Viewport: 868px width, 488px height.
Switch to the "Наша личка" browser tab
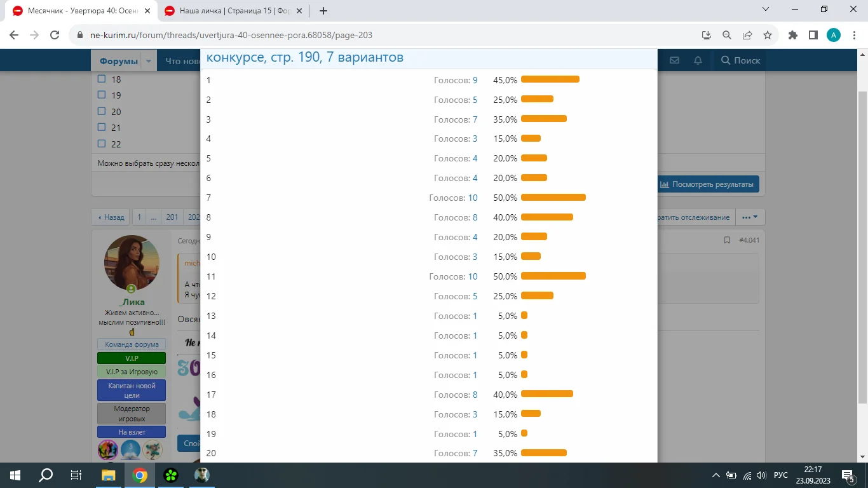(233, 11)
